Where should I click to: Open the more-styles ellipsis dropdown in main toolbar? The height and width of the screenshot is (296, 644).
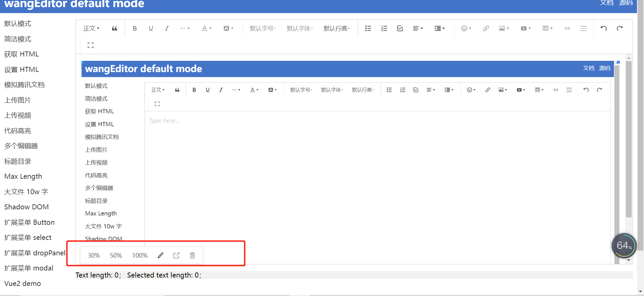(185, 29)
